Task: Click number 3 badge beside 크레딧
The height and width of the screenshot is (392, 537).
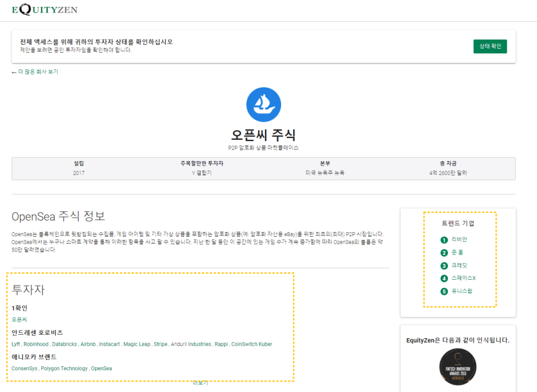Action: pos(444,266)
